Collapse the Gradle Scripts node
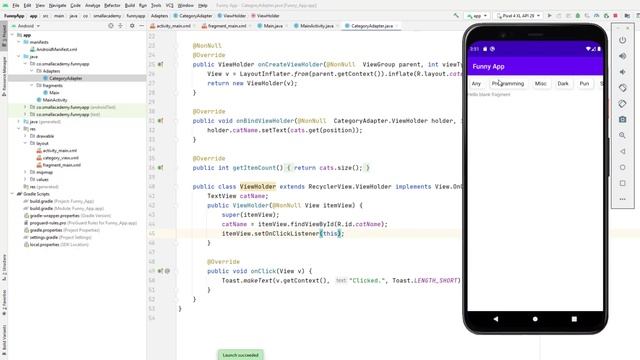The width and height of the screenshot is (640, 360). [x=12, y=194]
